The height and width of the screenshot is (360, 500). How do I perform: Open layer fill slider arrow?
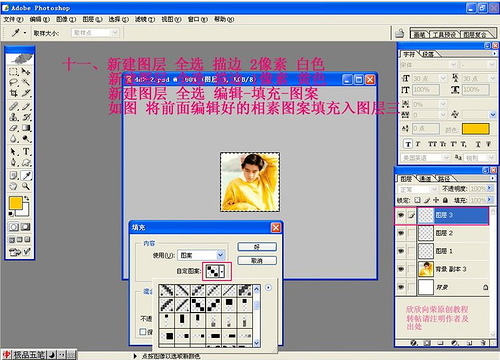pyautogui.click(x=489, y=200)
